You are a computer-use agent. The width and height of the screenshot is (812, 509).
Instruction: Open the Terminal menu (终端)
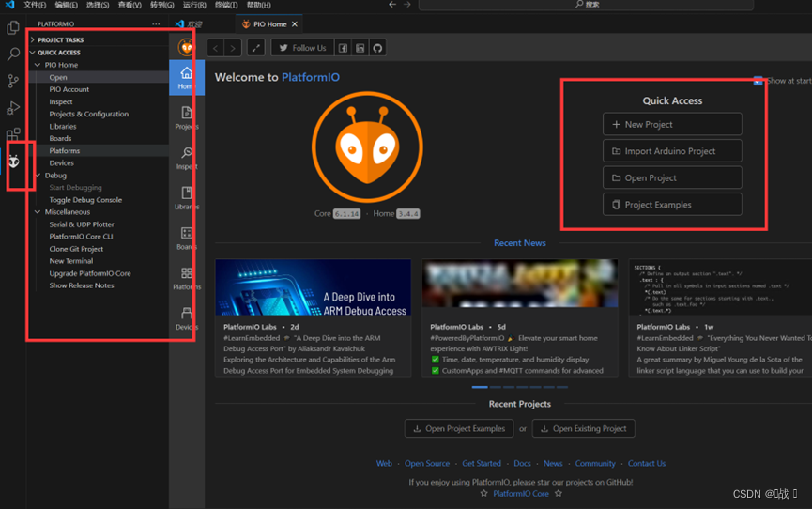pos(226,5)
